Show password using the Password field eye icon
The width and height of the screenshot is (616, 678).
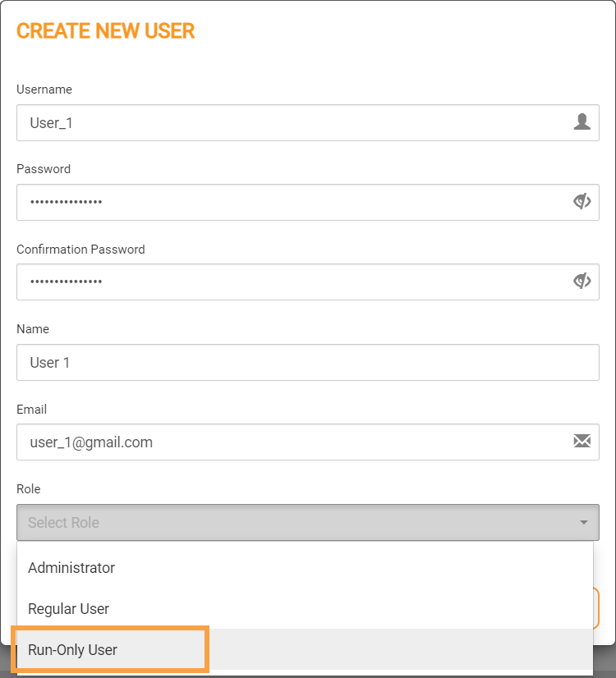pos(582,202)
